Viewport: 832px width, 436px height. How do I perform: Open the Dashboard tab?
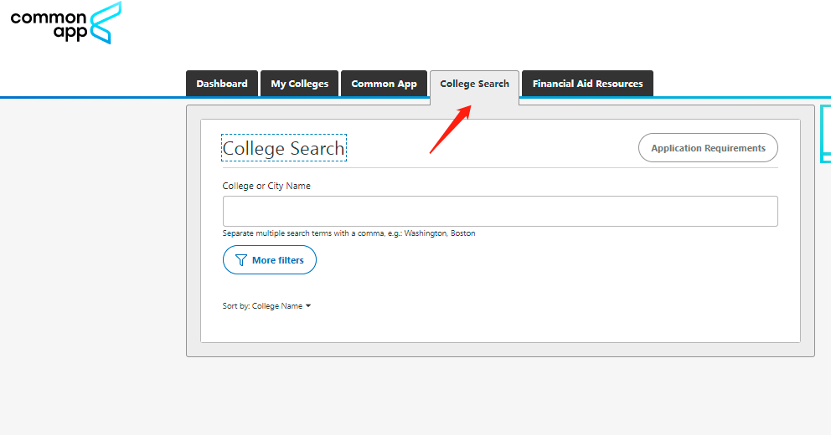222,83
